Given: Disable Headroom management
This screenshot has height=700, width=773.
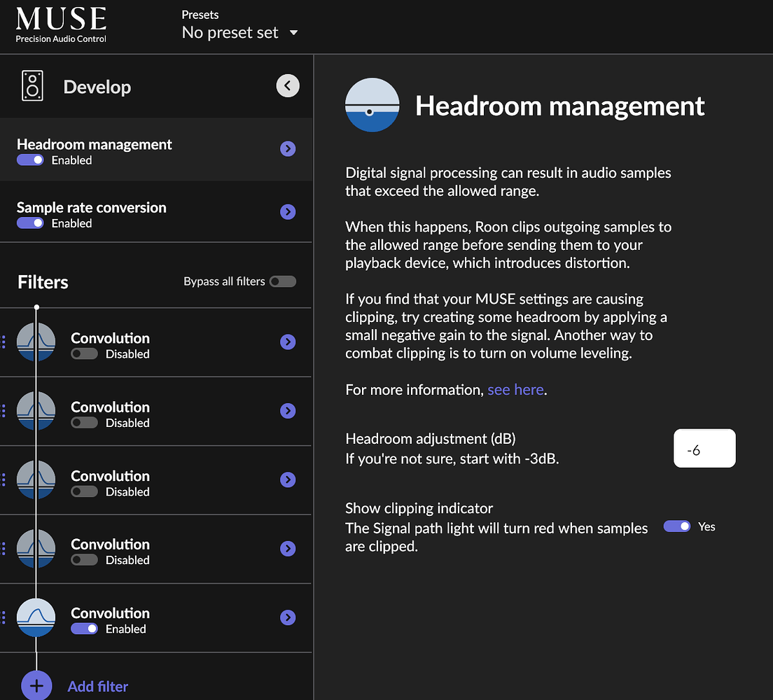Looking at the screenshot, I should coord(29,160).
